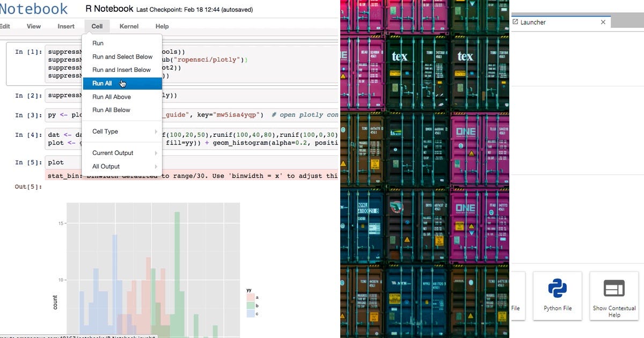Open the Help menu
The image size is (644, 338).
pos(162,26)
